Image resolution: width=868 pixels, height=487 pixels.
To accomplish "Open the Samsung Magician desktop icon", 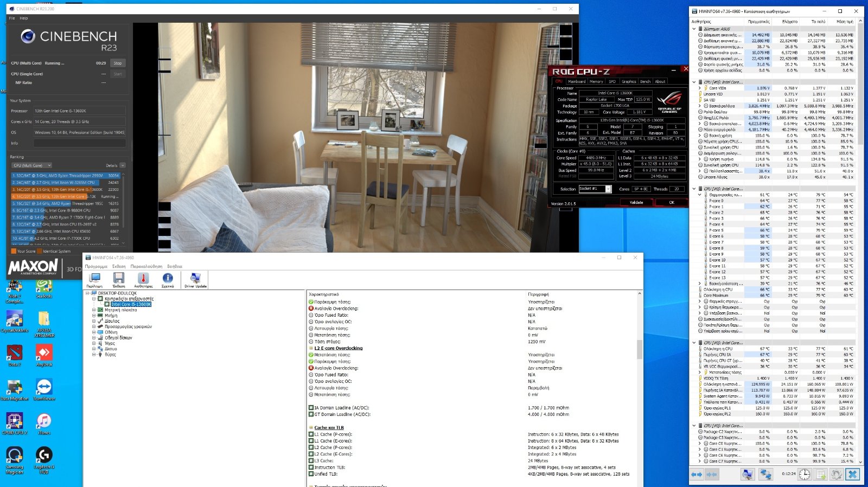I will tap(15, 460).
